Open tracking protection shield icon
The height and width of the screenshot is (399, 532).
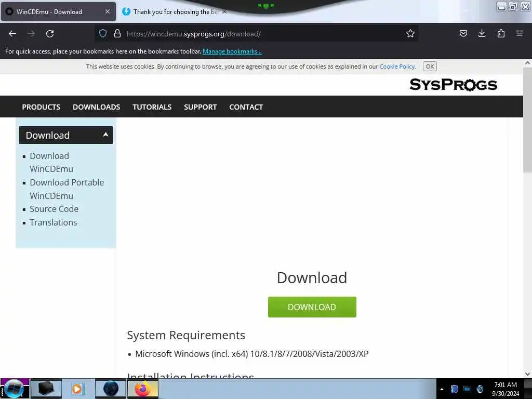(103, 33)
